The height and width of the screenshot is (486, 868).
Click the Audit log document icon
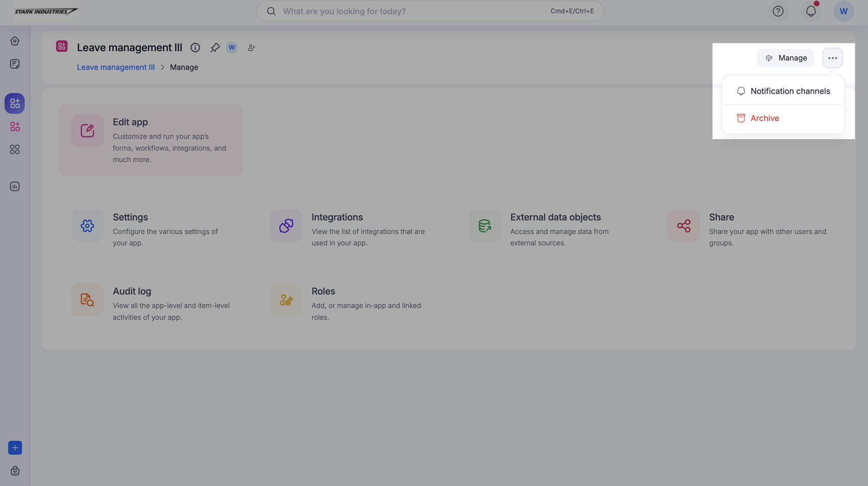pos(87,300)
